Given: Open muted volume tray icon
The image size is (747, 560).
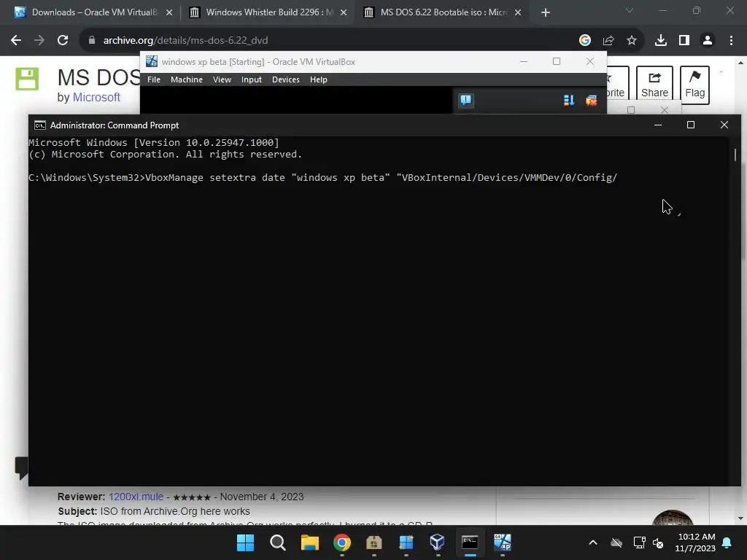Looking at the screenshot, I should [x=659, y=542].
